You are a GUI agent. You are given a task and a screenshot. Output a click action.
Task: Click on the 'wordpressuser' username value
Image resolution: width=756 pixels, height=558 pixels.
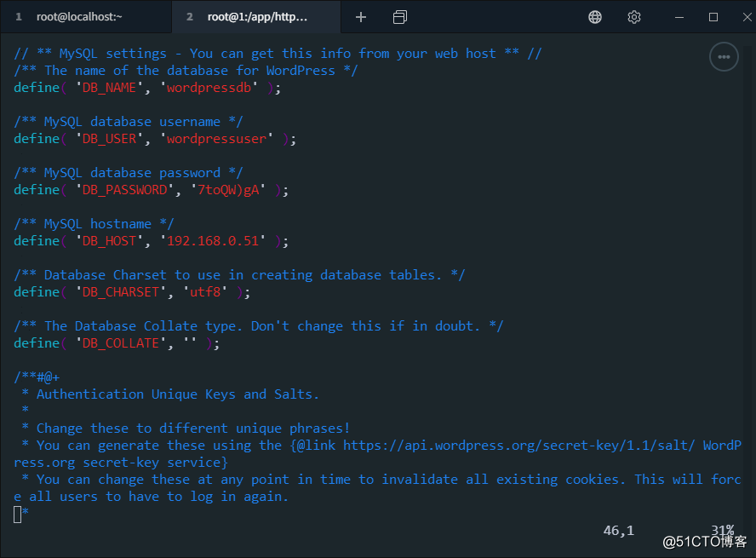(x=220, y=139)
